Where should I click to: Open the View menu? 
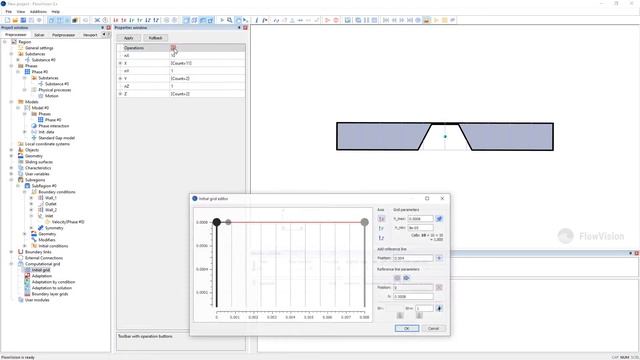tap(21, 12)
